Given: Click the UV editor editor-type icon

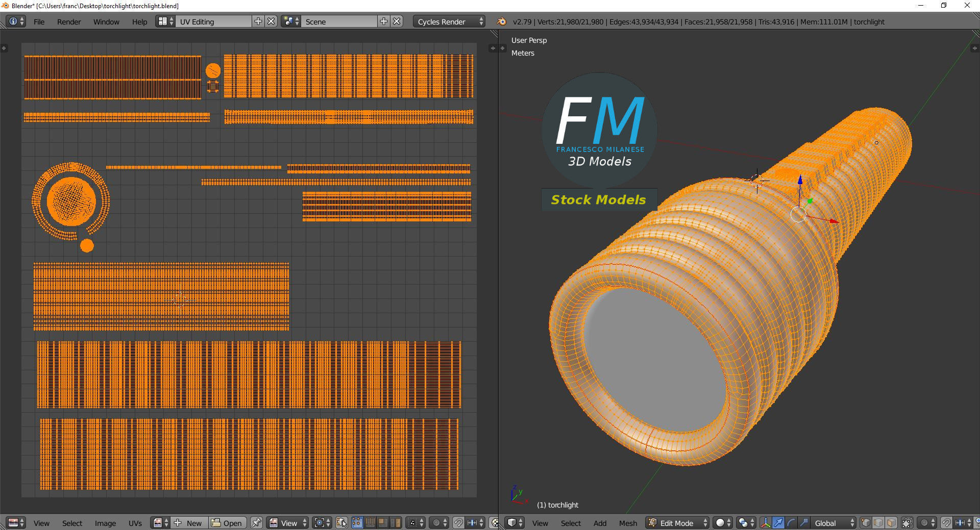Looking at the screenshot, I should click(15, 523).
